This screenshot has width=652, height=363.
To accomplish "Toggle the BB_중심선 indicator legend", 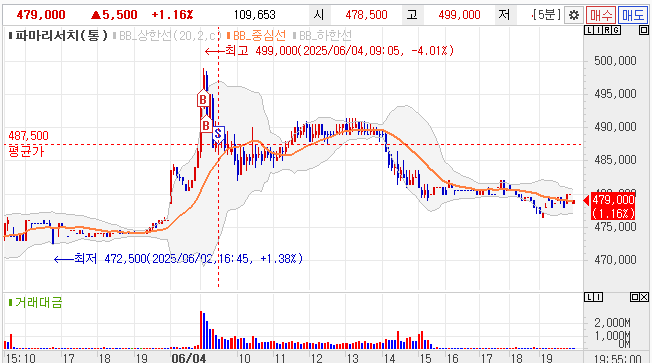I will (x=256, y=35).
